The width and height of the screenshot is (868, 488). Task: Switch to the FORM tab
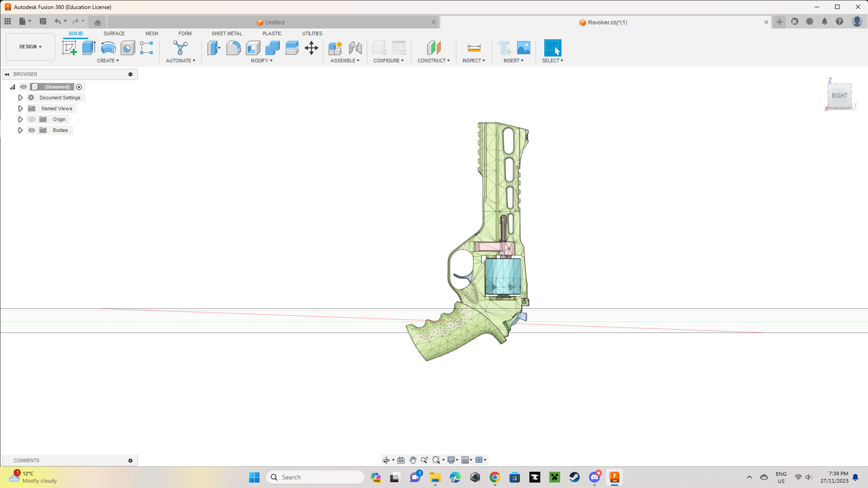[x=185, y=33]
